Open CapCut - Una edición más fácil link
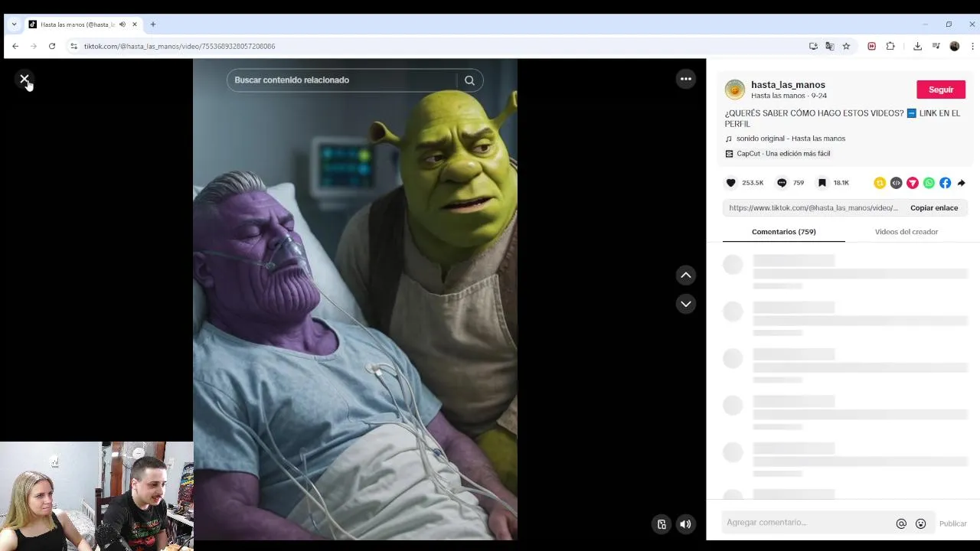 click(x=783, y=154)
